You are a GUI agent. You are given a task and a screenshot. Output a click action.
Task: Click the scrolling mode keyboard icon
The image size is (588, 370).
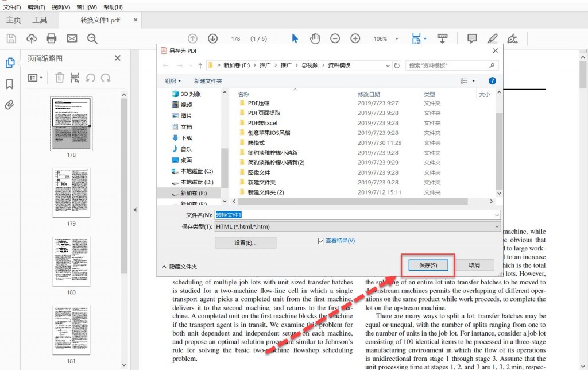[x=443, y=38]
